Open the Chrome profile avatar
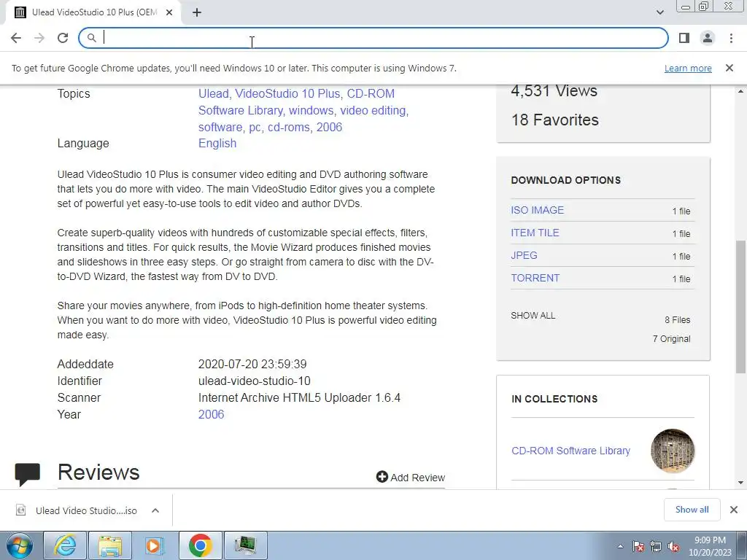Image resolution: width=747 pixels, height=560 pixels. coord(708,38)
